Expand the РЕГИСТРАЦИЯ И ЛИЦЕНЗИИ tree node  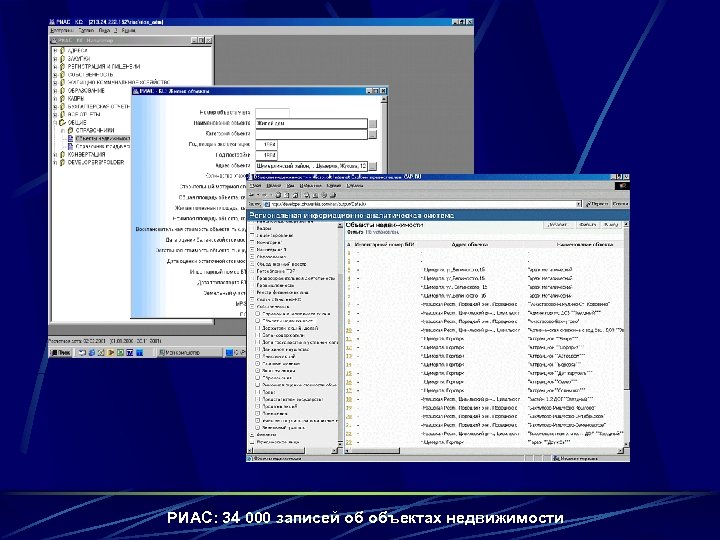[54, 64]
